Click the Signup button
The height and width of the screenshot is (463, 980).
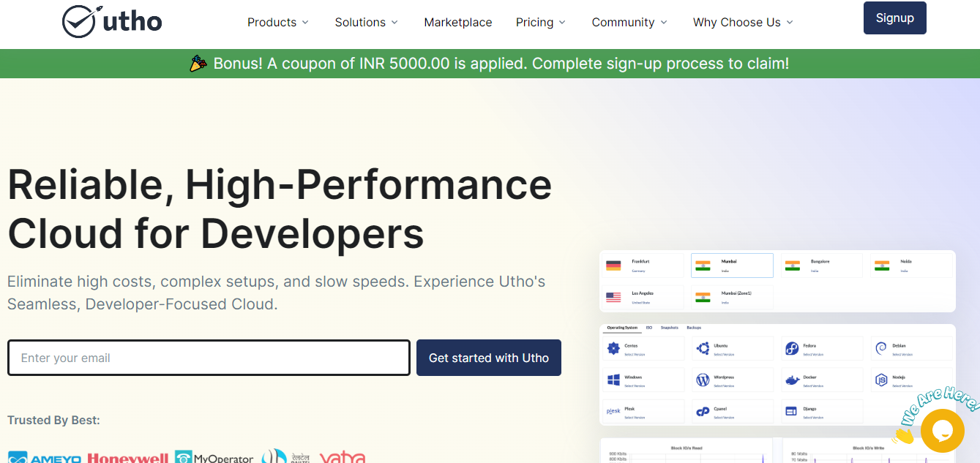click(x=894, y=18)
